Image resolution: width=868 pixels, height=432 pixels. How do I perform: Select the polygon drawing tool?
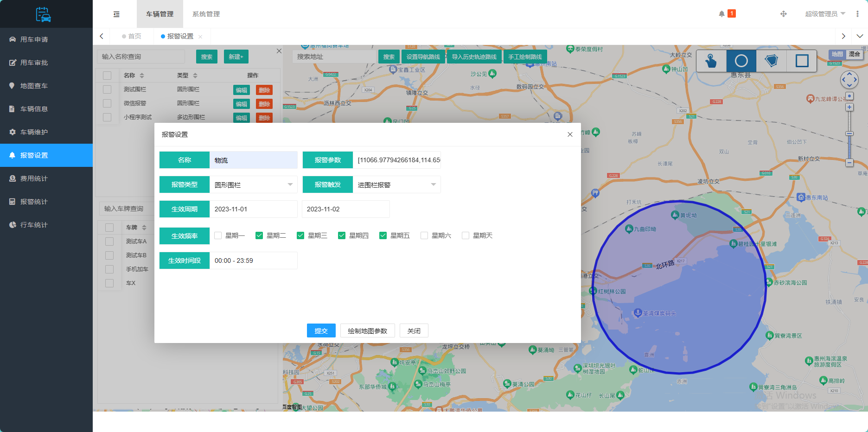[772, 61]
